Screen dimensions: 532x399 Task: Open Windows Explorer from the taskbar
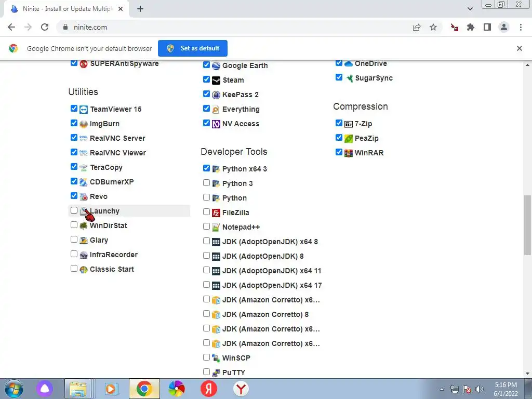78,389
